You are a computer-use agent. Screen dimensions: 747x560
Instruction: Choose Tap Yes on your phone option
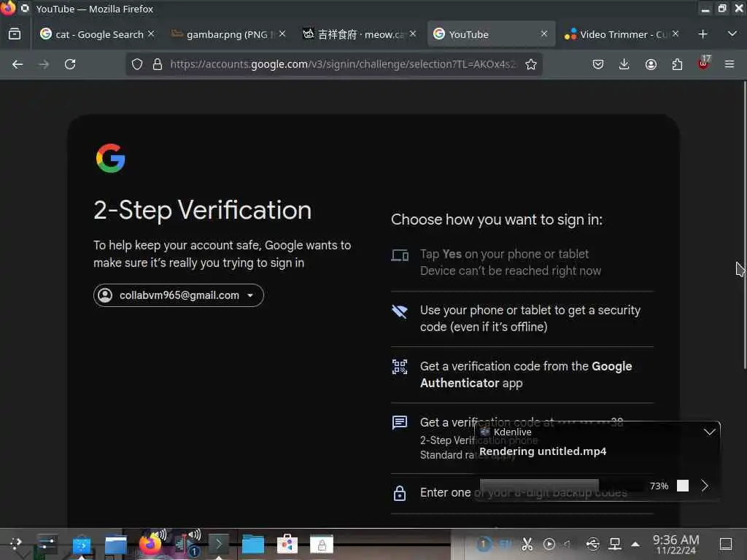522,262
